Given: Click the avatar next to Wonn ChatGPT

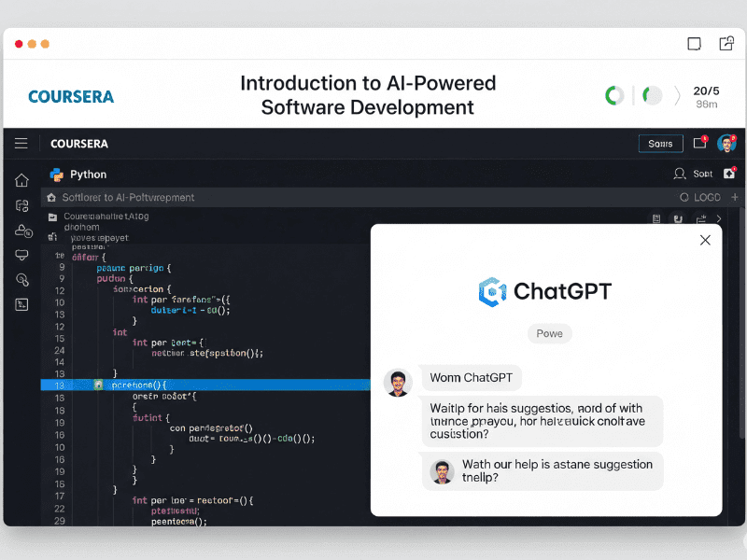Looking at the screenshot, I should click(x=398, y=383).
